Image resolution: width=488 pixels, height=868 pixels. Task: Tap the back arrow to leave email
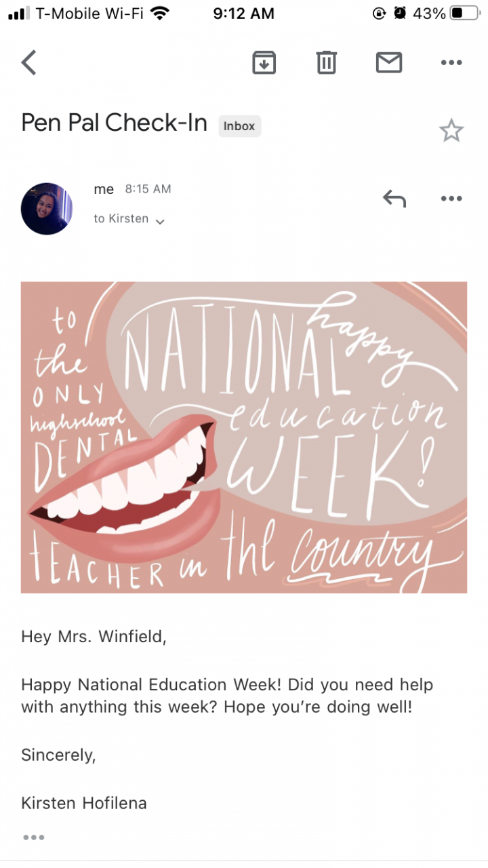(28, 62)
